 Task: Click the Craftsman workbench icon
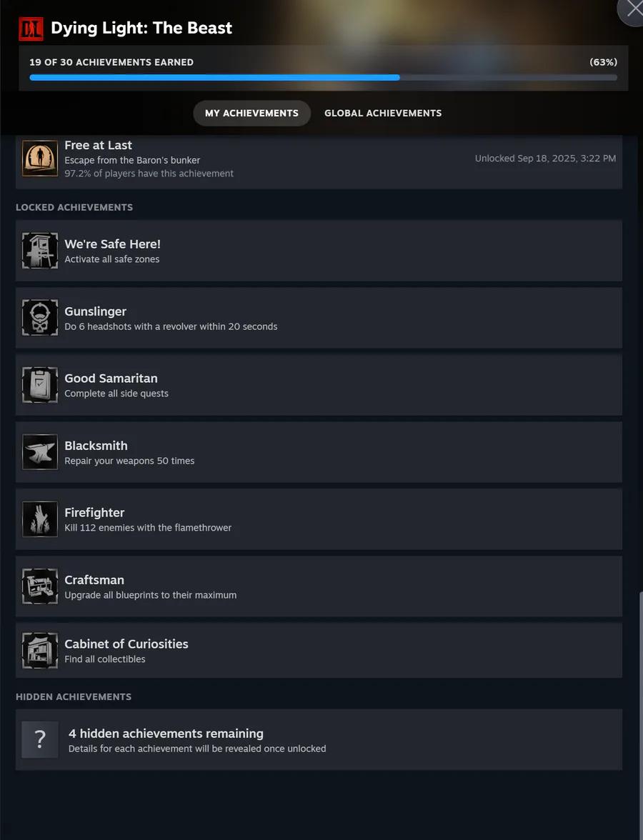pyautogui.click(x=40, y=586)
